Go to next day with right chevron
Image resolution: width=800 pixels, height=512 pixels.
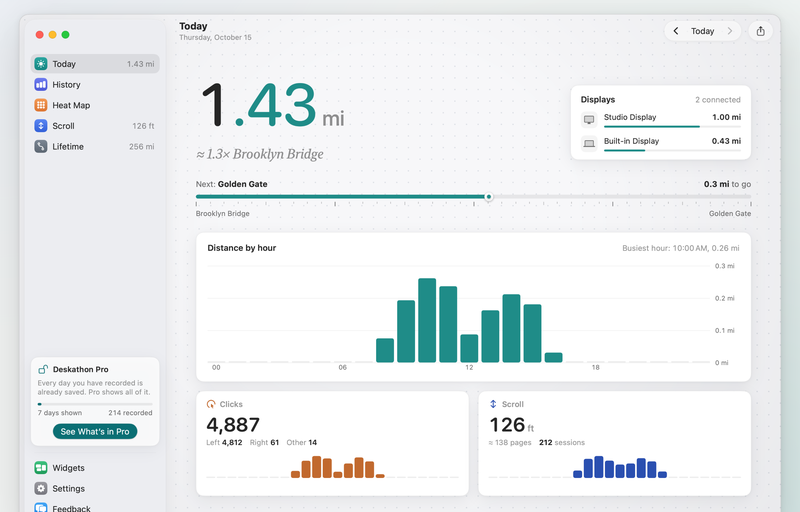[x=730, y=31]
